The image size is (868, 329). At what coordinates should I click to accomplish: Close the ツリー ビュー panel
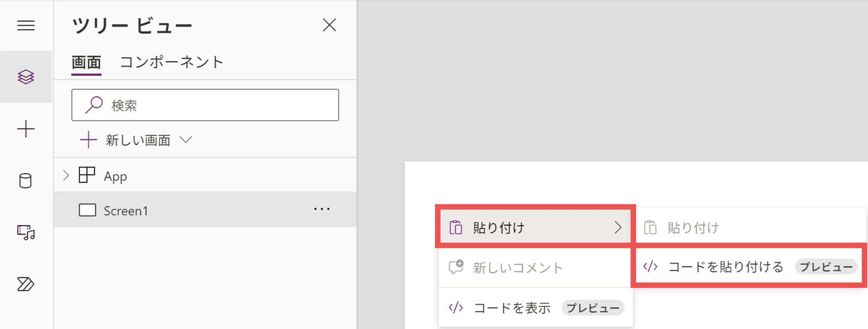click(x=329, y=25)
